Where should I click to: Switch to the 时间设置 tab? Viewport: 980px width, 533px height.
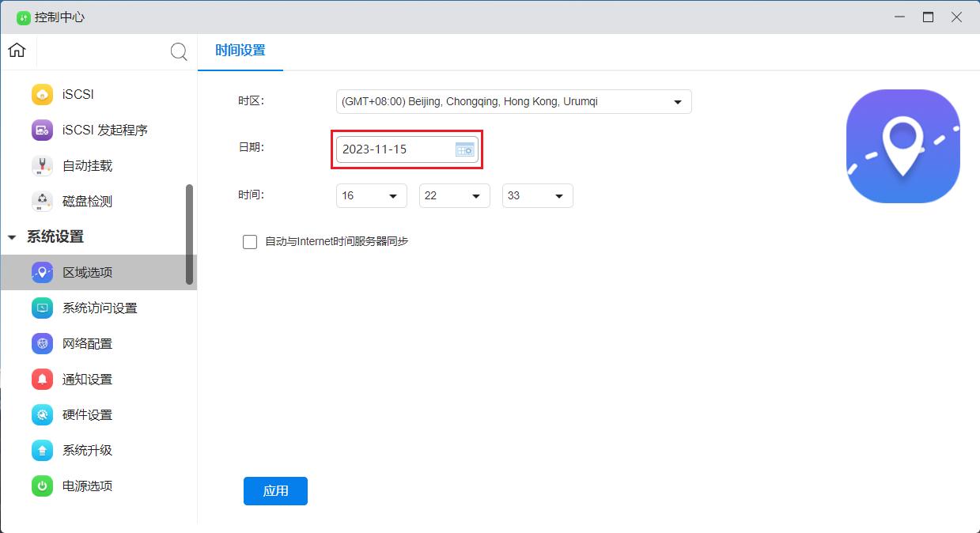click(240, 51)
